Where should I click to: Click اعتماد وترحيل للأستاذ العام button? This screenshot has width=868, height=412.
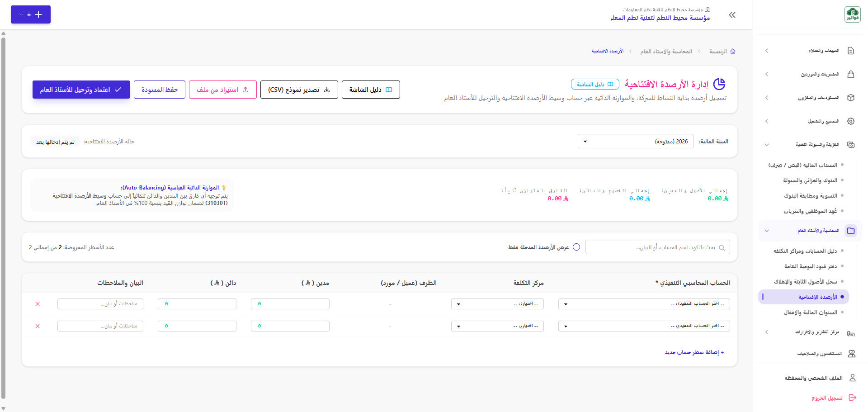click(x=81, y=90)
